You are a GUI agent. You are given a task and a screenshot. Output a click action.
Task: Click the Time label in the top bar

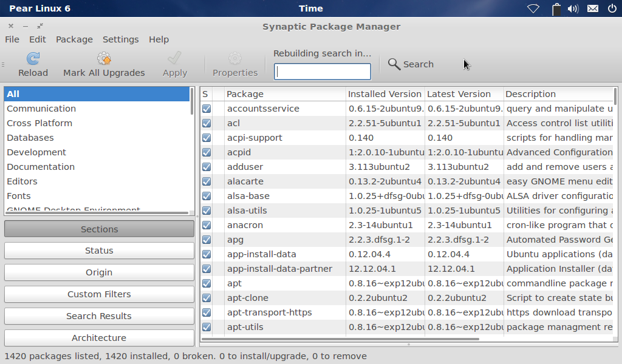point(310,8)
